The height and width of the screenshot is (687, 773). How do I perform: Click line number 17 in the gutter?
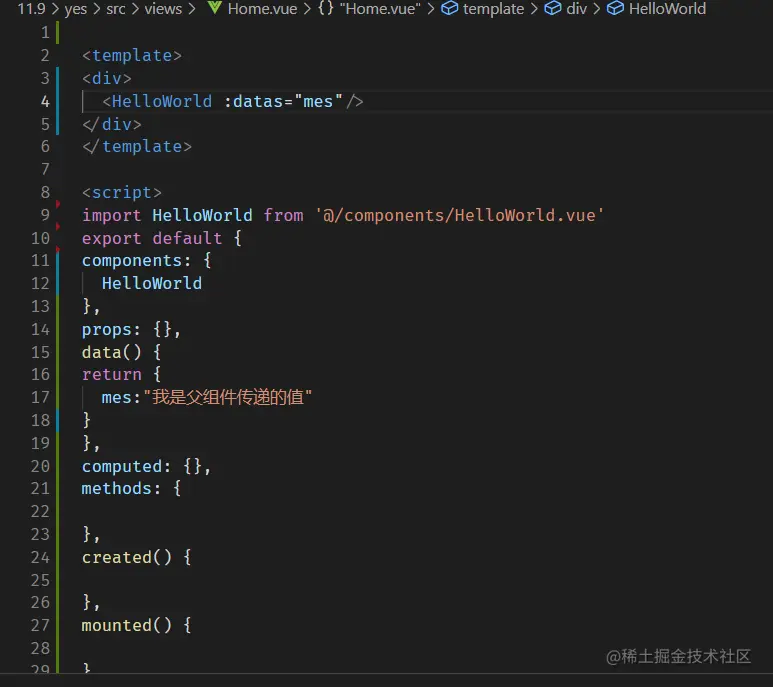(x=40, y=397)
